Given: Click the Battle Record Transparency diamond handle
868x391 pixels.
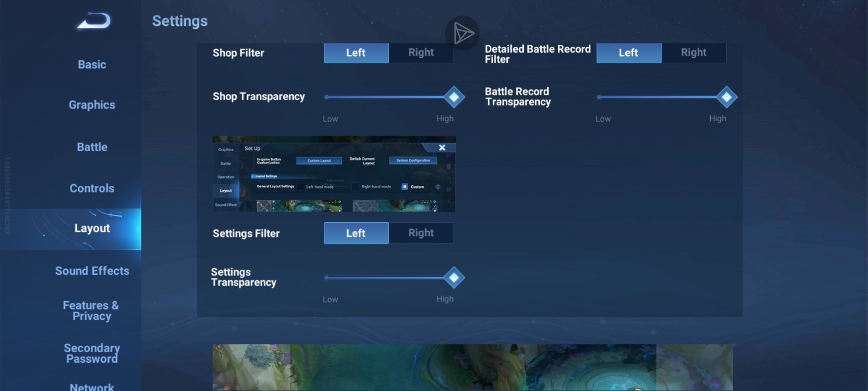Looking at the screenshot, I should coord(727,97).
